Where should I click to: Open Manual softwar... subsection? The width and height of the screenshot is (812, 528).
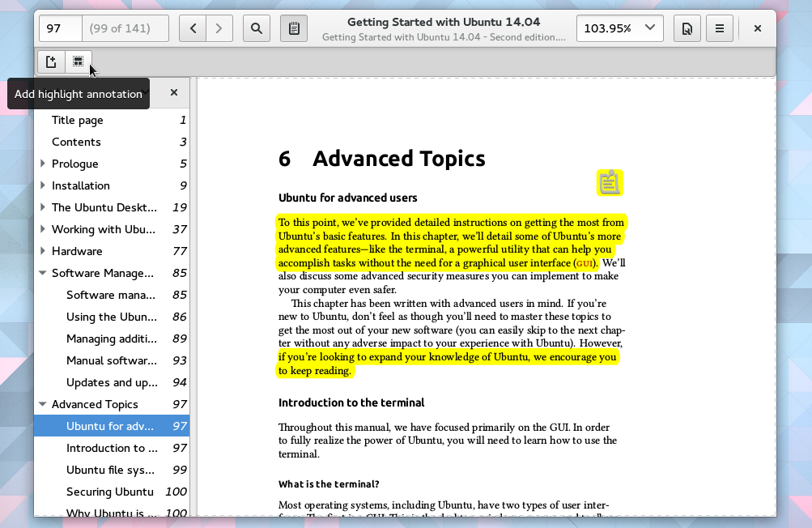pyautogui.click(x=112, y=360)
